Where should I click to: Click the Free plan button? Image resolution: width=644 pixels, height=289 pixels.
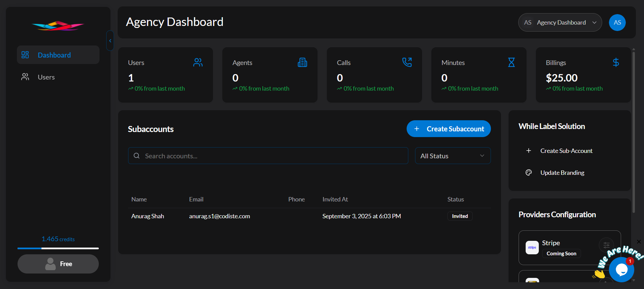pos(58,264)
